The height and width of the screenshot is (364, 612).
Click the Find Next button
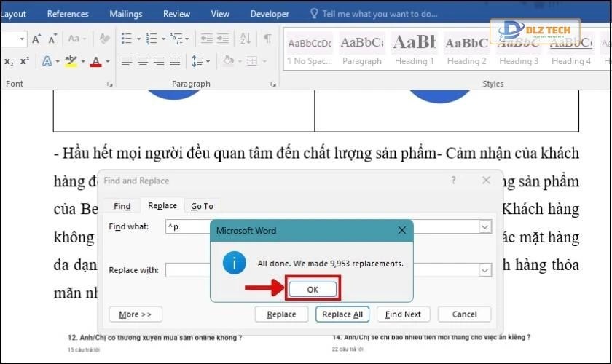pyautogui.click(x=403, y=314)
